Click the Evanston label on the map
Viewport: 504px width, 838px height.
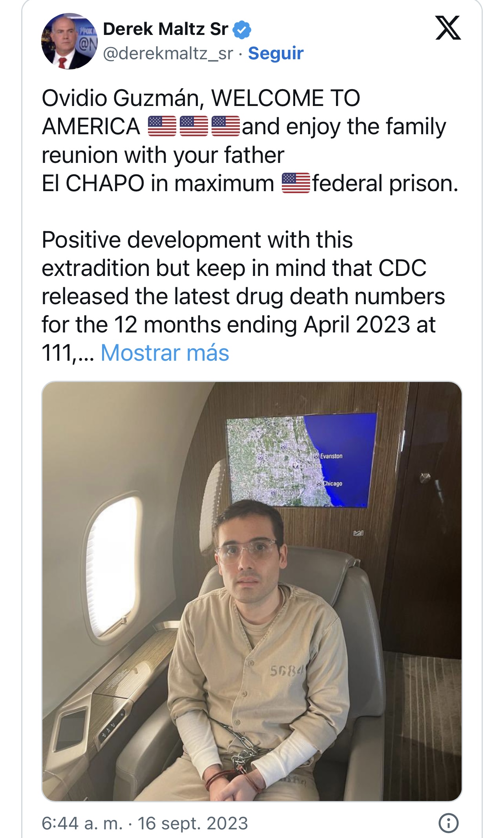click(331, 456)
